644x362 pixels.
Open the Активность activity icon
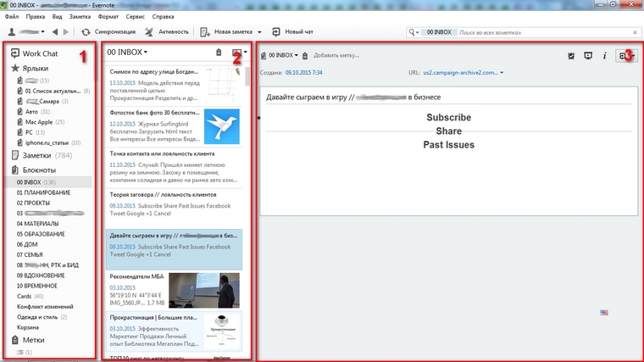coord(149,31)
